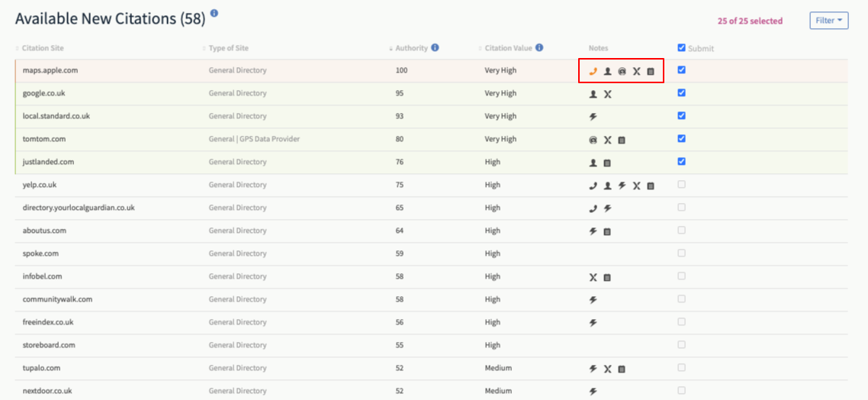Click the lightning bolt for directory.yourlocalguardian.co.uk
The image size is (868, 400).
click(607, 209)
